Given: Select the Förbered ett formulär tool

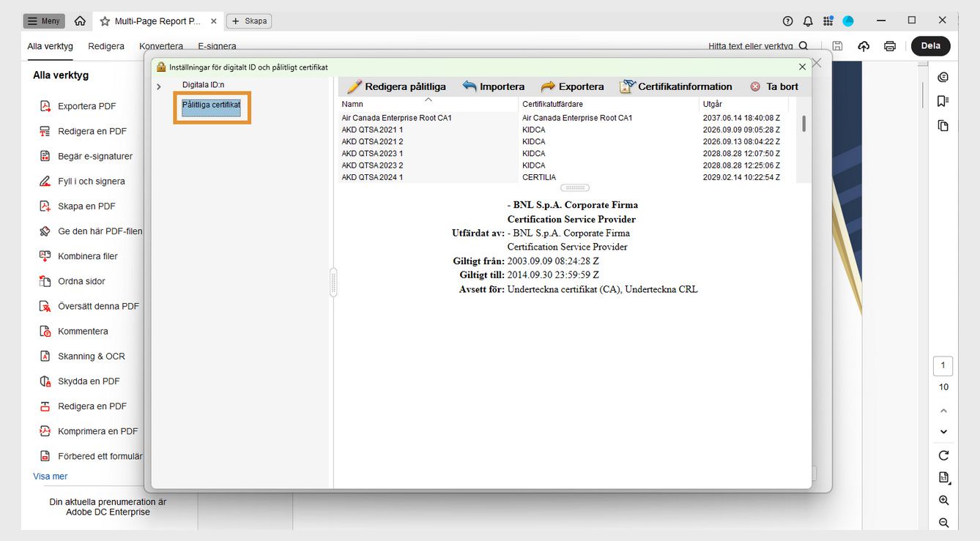Looking at the screenshot, I should 91,456.
